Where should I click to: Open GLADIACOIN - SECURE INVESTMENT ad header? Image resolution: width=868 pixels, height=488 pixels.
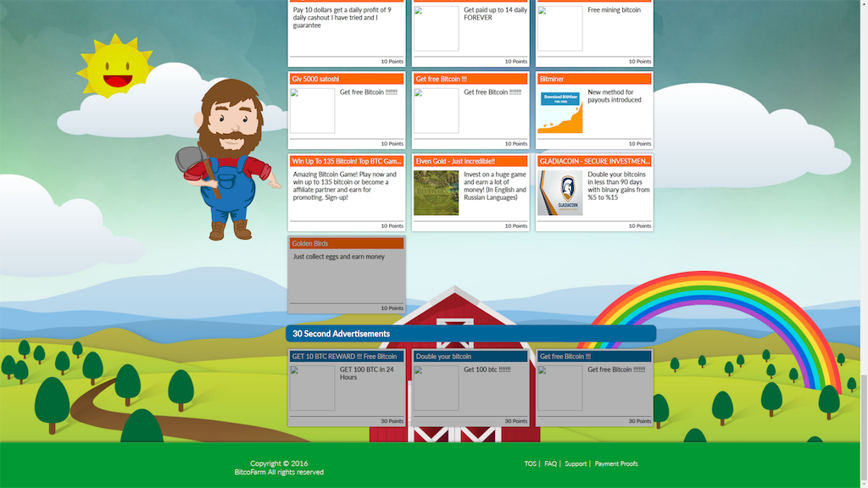(x=594, y=161)
